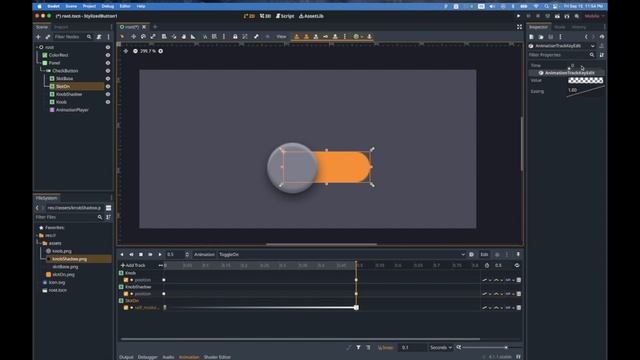Image resolution: width=640 pixels, height=360 pixels.
Task: Click the Value color swatch in Inspector
Action: click(x=586, y=80)
